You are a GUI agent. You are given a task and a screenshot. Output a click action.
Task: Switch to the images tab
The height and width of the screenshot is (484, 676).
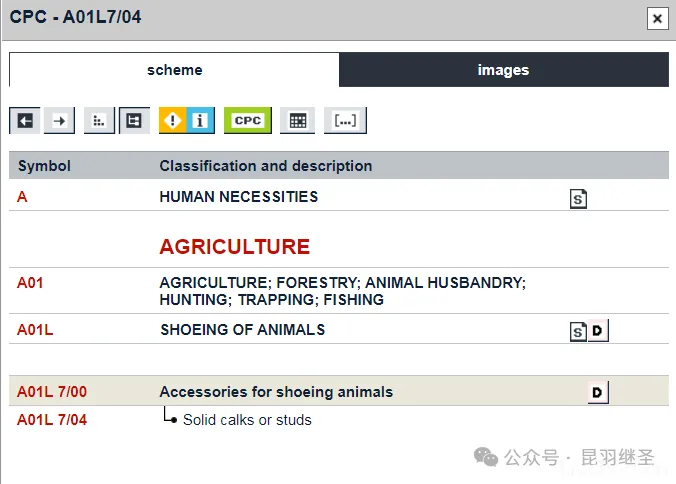click(503, 70)
